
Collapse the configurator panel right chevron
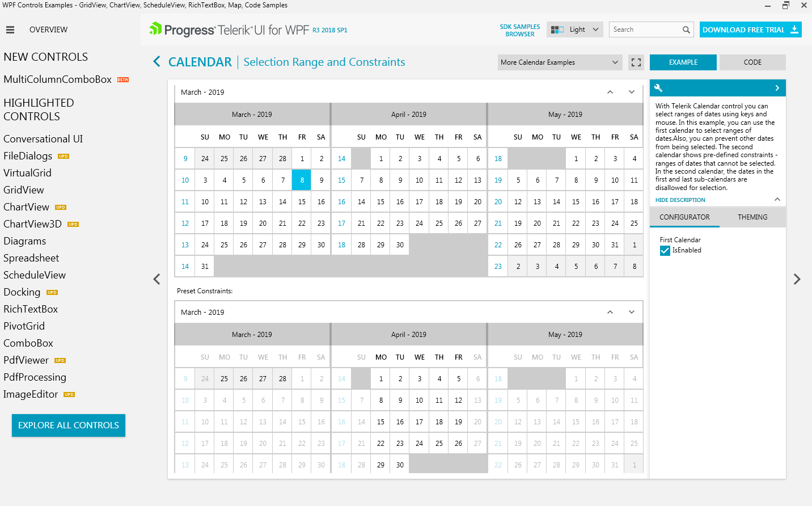(x=777, y=88)
